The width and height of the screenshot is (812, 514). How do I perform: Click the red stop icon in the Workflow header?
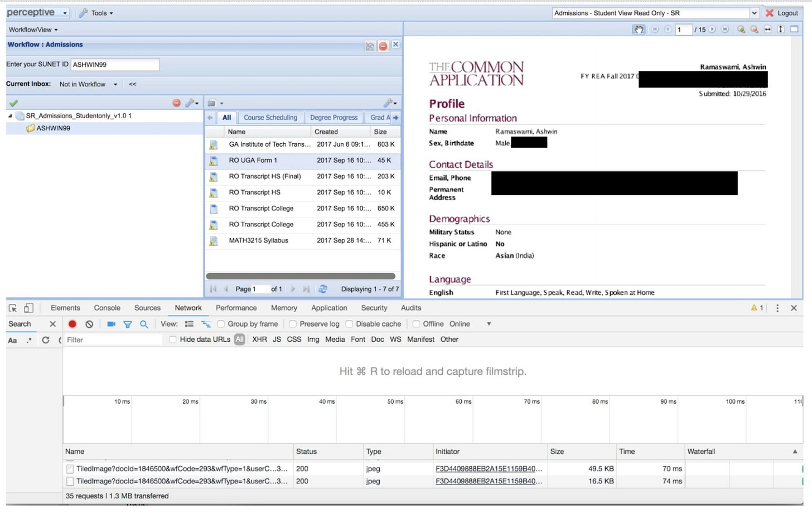[x=383, y=46]
